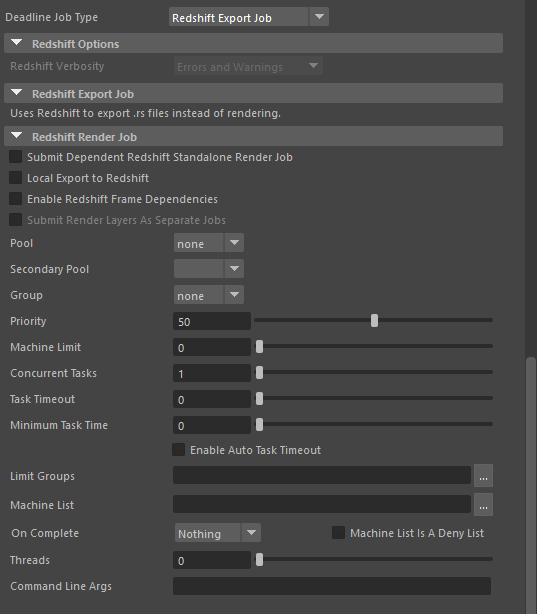Enable Auto Task Timeout checkbox

pyautogui.click(x=179, y=450)
